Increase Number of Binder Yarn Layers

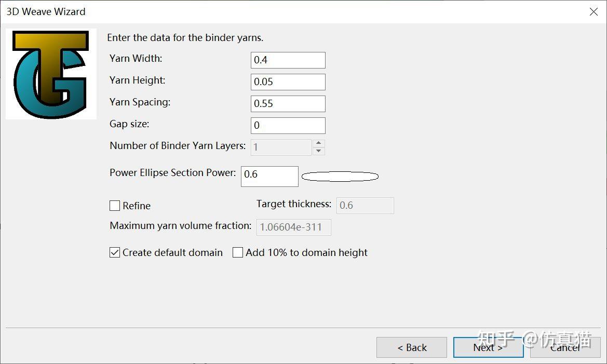(x=319, y=143)
